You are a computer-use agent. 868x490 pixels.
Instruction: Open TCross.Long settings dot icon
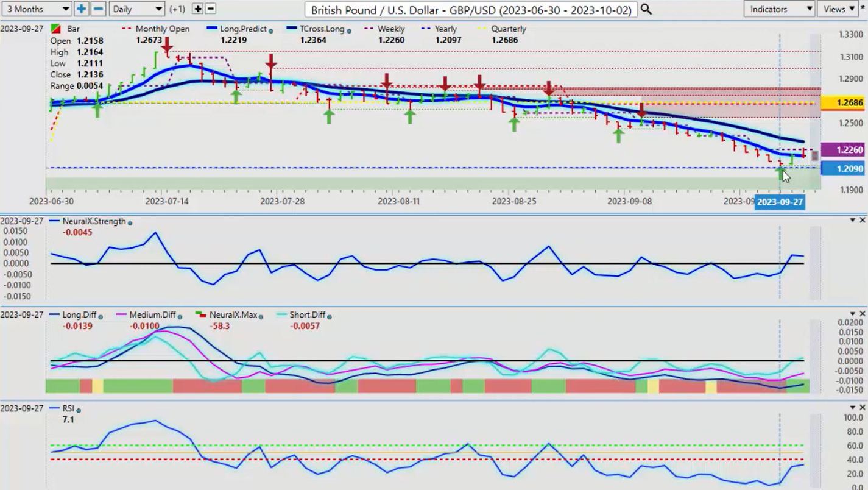click(x=350, y=30)
